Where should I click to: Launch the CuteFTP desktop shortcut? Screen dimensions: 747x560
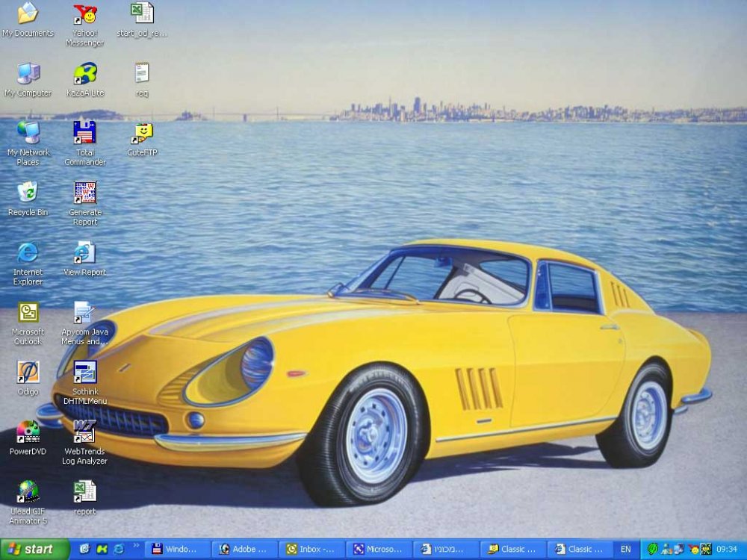click(x=142, y=139)
